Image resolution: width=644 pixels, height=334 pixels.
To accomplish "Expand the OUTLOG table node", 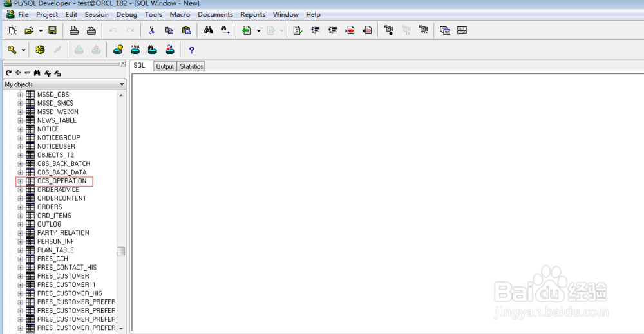I will click(20, 224).
